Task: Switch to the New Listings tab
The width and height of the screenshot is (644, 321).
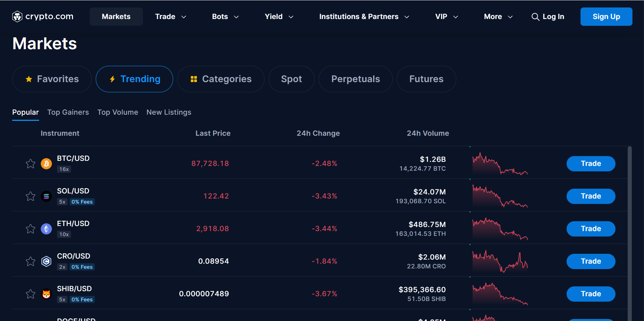Action: click(x=169, y=112)
